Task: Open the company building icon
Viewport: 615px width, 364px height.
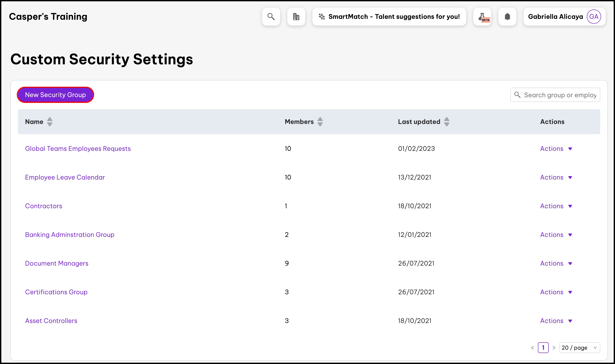Action: [x=296, y=16]
